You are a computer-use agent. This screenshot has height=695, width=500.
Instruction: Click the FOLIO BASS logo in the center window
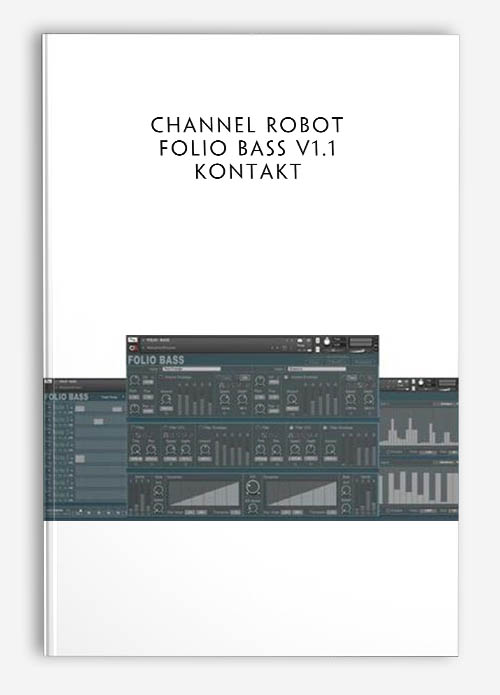pyautogui.click(x=156, y=360)
